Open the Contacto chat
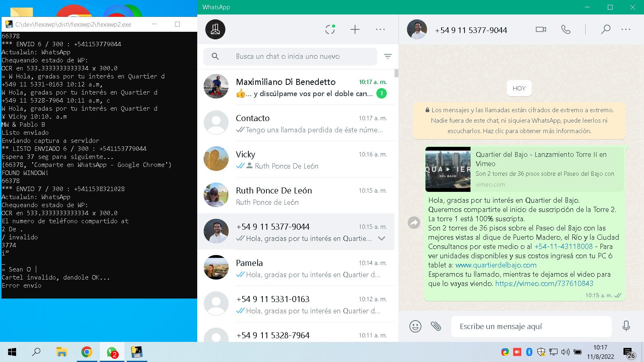The height and width of the screenshot is (362, 644). [296, 123]
